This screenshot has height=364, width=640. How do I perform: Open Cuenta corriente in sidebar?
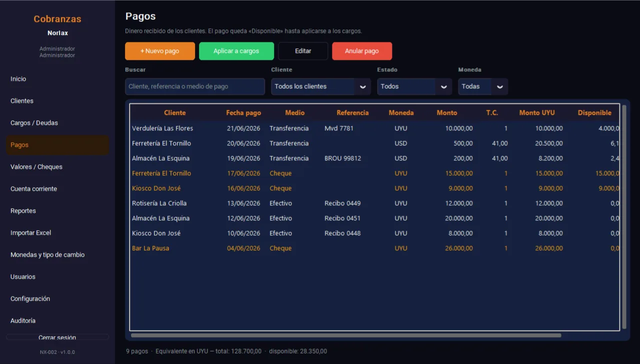57,189
